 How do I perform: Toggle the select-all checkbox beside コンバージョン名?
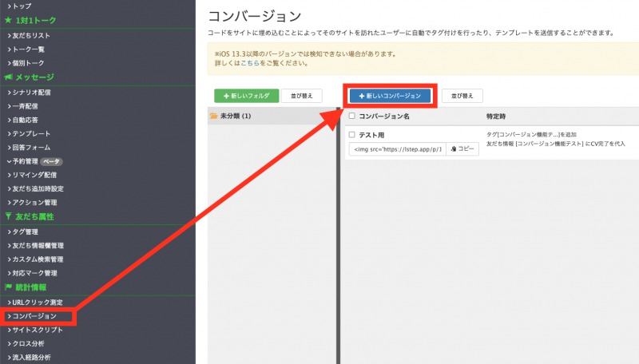352,117
